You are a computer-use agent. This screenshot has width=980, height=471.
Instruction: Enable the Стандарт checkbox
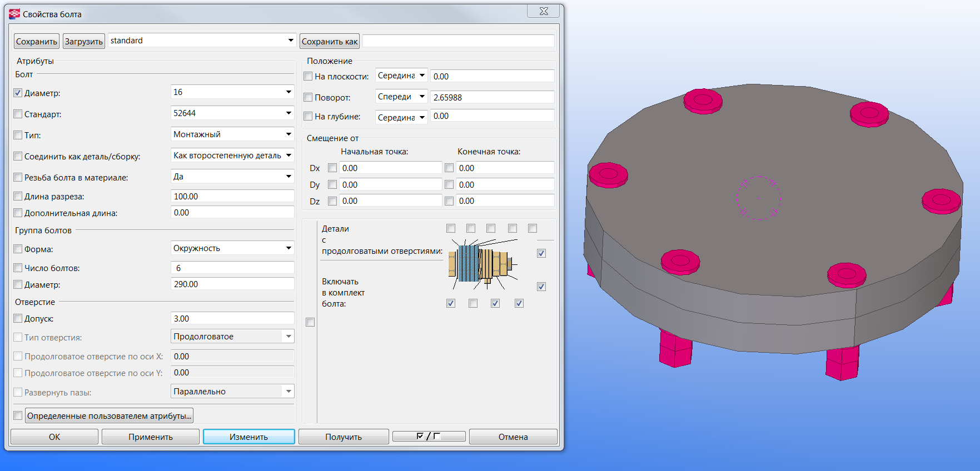click(18, 114)
